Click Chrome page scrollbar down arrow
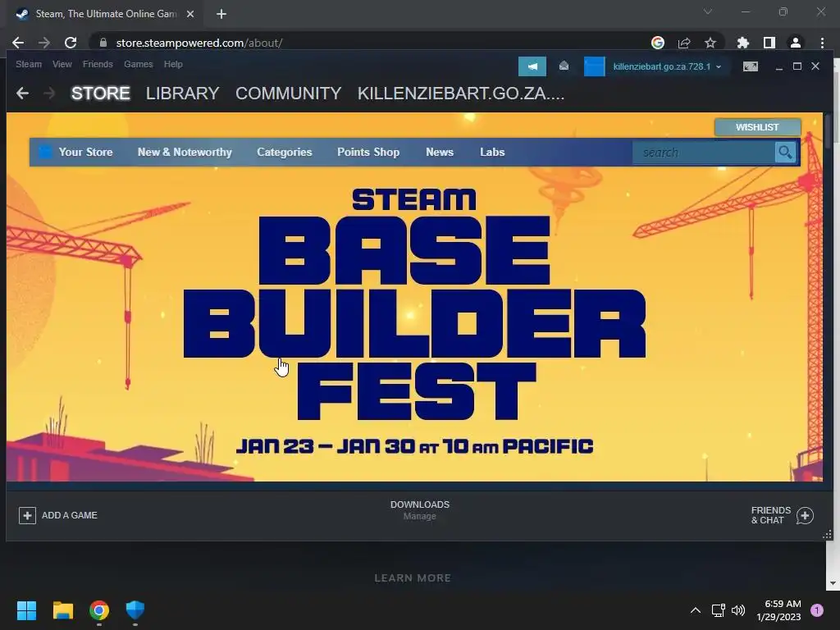Image resolution: width=840 pixels, height=630 pixels. pos(833,583)
